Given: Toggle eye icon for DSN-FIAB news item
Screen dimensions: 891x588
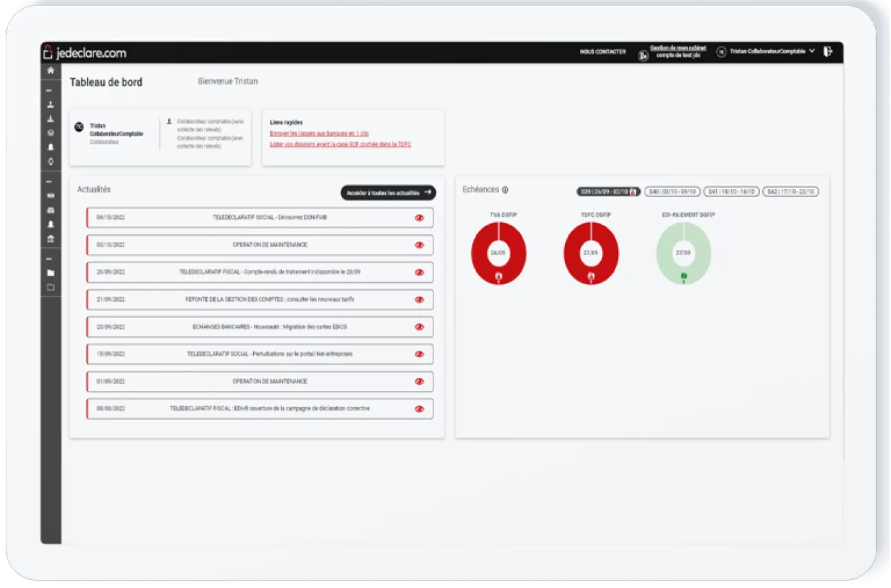Looking at the screenshot, I should coord(419,218).
